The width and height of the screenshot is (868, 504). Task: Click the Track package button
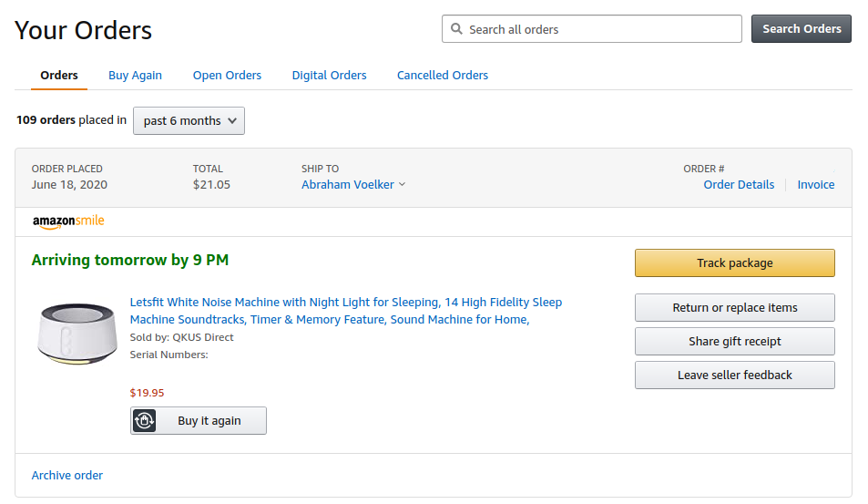(x=734, y=262)
